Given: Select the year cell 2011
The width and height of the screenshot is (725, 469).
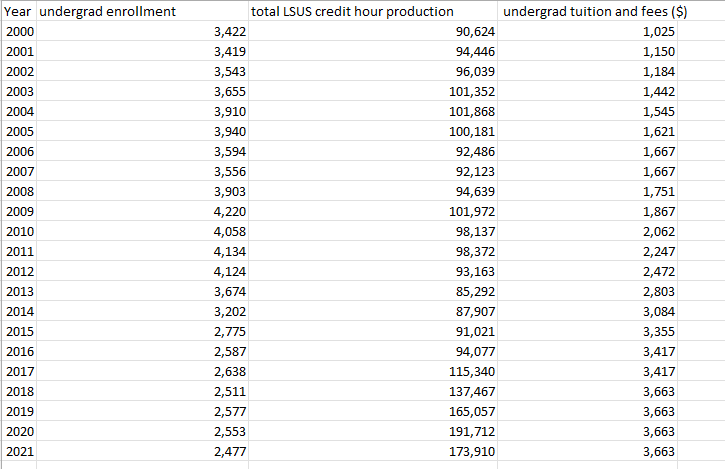Looking at the screenshot, I should 19,251.
